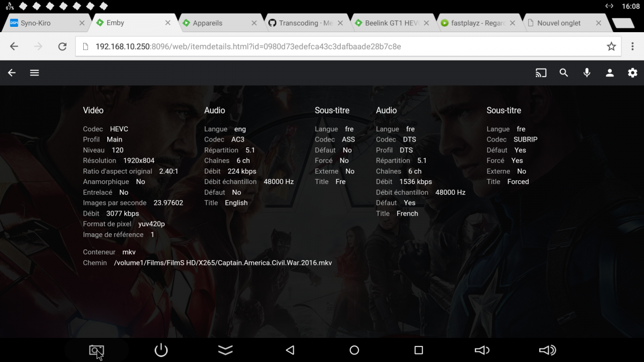Click the mkv container value
This screenshot has width=644, height=362.
(129, 252)
